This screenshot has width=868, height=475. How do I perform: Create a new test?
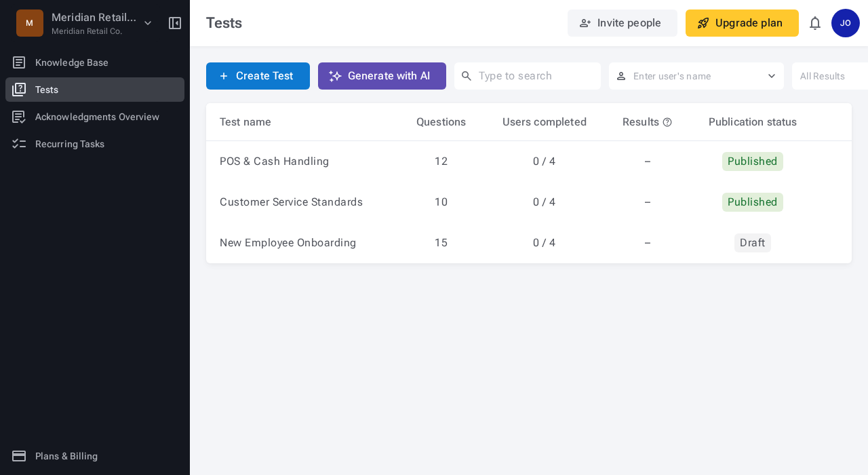coord(258,76)
